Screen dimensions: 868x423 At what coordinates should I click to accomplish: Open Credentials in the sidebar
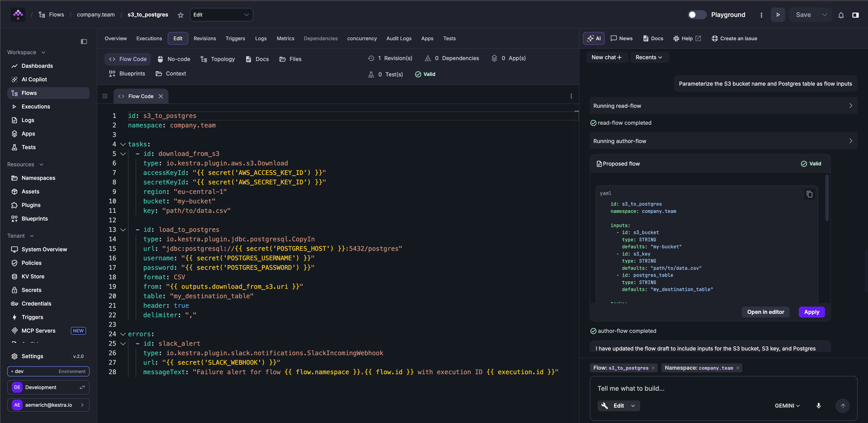point(48,303)
